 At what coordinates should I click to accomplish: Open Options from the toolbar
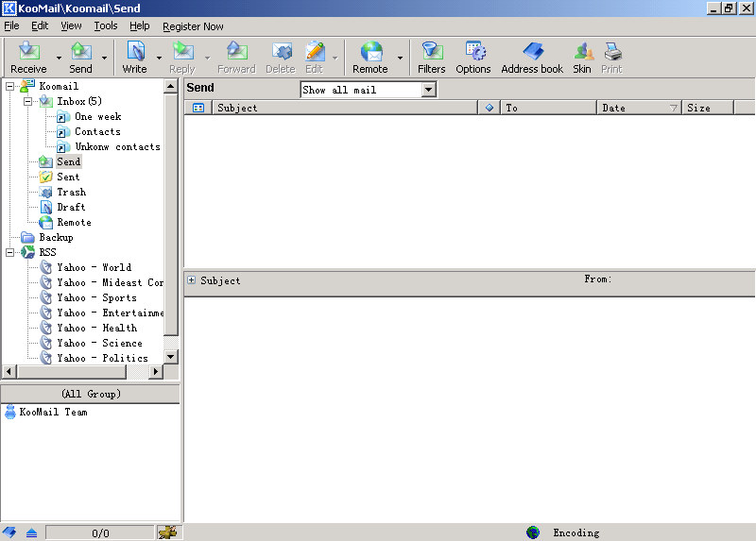click(473, 58)
